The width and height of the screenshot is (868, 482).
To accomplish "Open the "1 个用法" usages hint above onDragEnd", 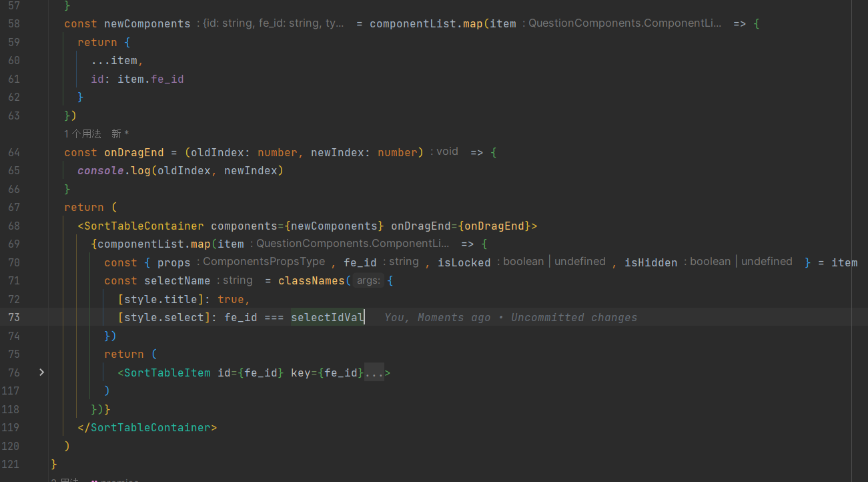I will [x=83, y=134].
